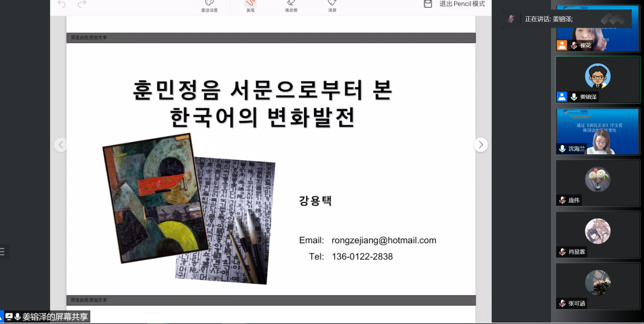Open ink settings (墨迹设置) palette

pyautogui.click(x=209, y=5)
